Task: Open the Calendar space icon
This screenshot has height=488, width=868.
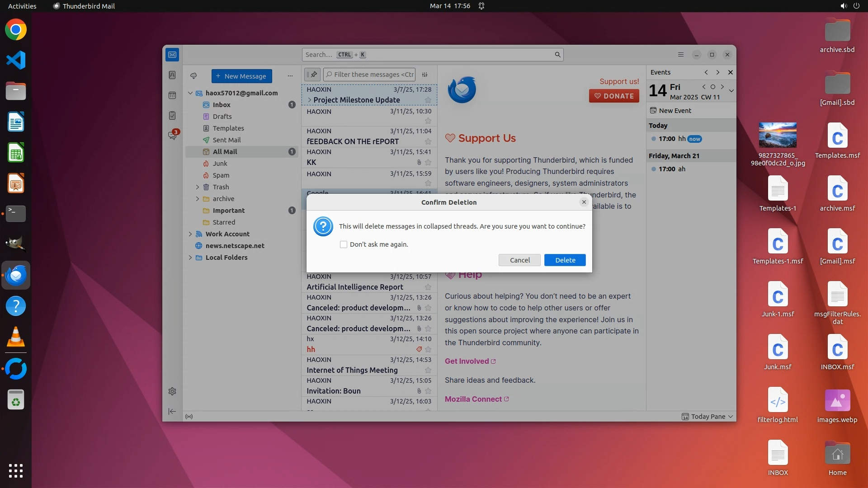Action: pyautogui.click(x=172, y=95)
